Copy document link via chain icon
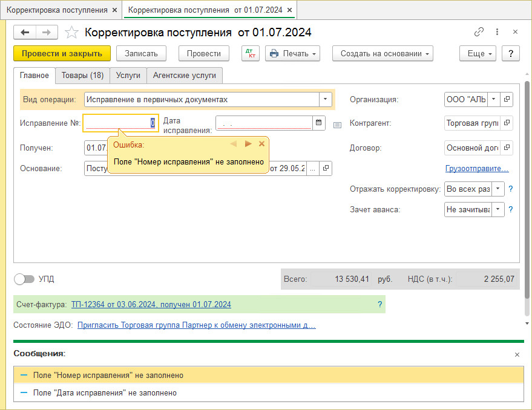This screenshot has height=410, width=532. click(479, 32)
